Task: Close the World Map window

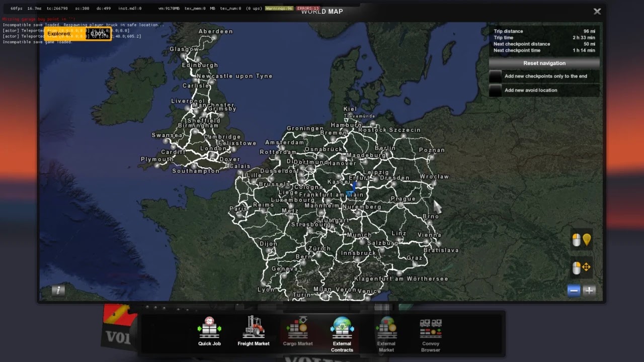Action: tap(597, 11)
